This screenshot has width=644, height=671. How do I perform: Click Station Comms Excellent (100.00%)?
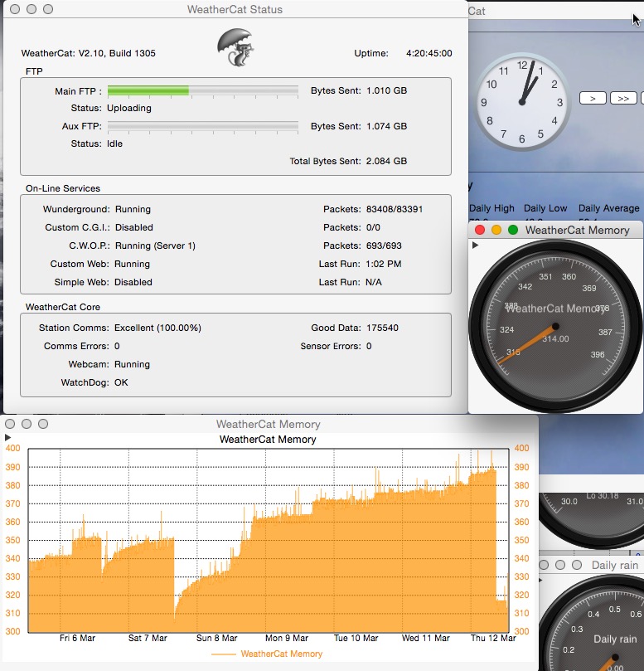point(157,328)
